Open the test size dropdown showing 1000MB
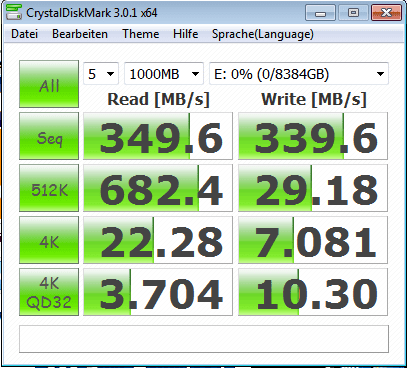The width and height of the screenshot is (407, 368). (164, 74)
